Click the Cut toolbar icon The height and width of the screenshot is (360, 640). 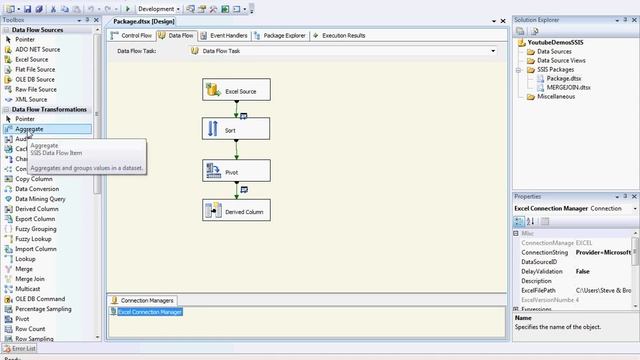[53, 9]
